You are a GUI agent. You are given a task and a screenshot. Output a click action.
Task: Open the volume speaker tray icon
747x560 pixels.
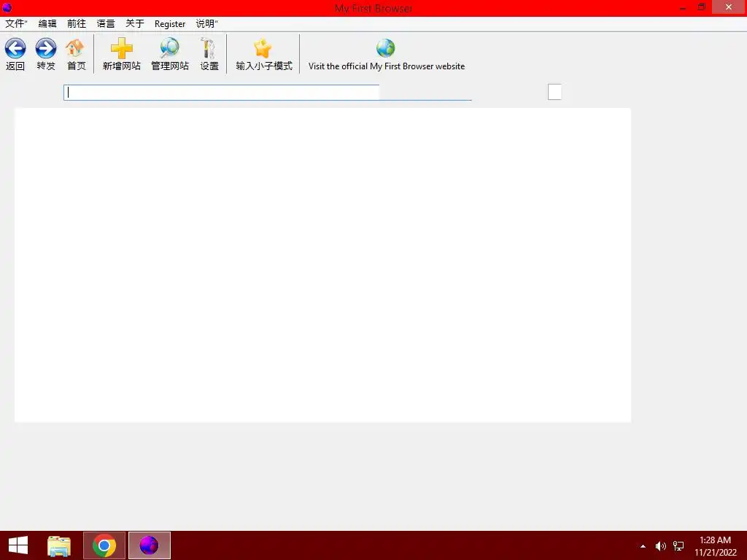(x=661, y=546)
